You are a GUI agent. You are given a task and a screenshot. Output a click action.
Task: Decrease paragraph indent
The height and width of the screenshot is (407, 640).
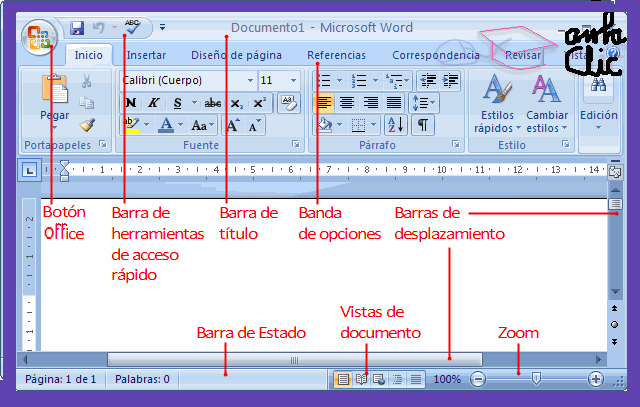(428, 80)
